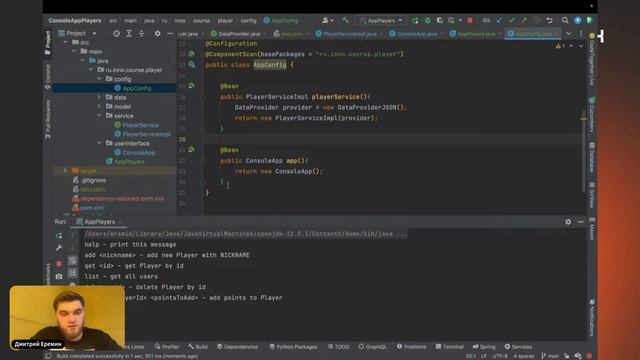Open the Problems tool window

point(411,347)
